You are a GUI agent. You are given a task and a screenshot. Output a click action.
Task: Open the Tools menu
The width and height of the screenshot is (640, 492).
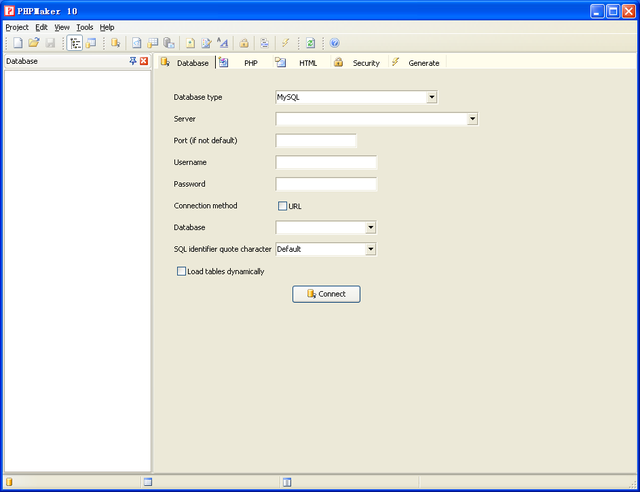click(x=85, y=27)
